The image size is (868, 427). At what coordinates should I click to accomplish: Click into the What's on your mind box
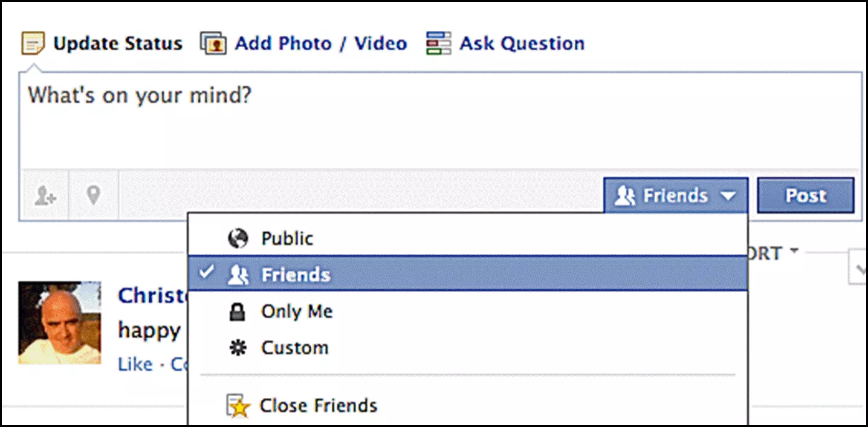(x=441, y=121)
